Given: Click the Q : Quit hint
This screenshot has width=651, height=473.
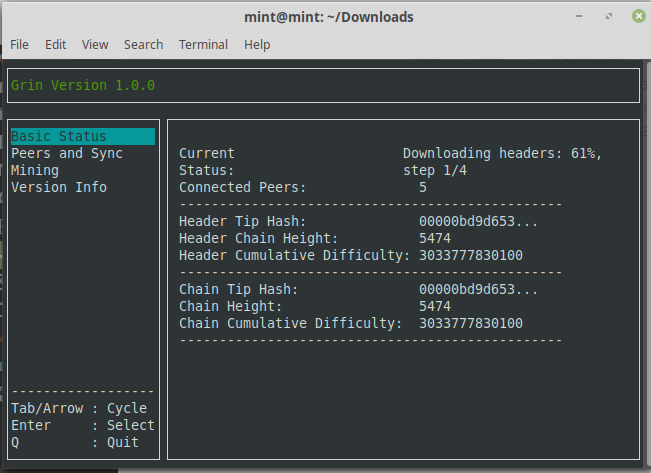Looking at the screenshot, I should [75, 442].
